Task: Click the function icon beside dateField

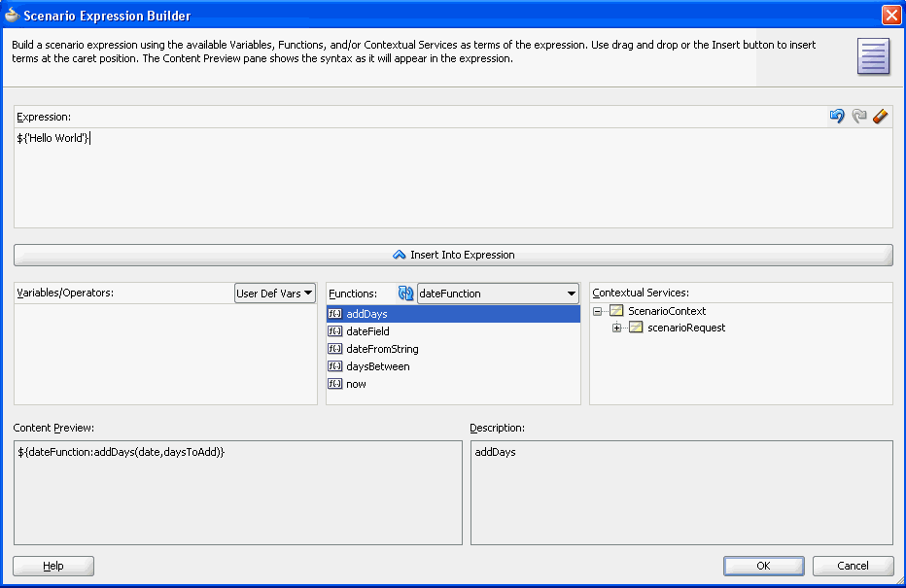Action: click(x=335, y=331)
